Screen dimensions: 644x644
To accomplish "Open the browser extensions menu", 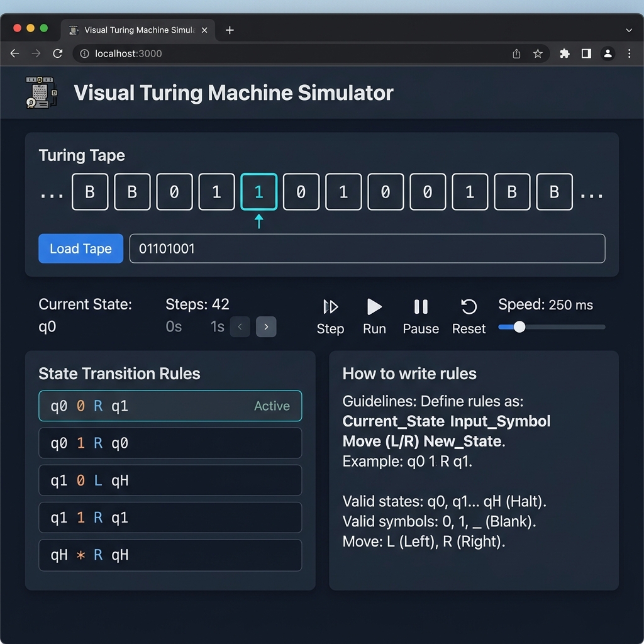I will [x=565, y=54].
